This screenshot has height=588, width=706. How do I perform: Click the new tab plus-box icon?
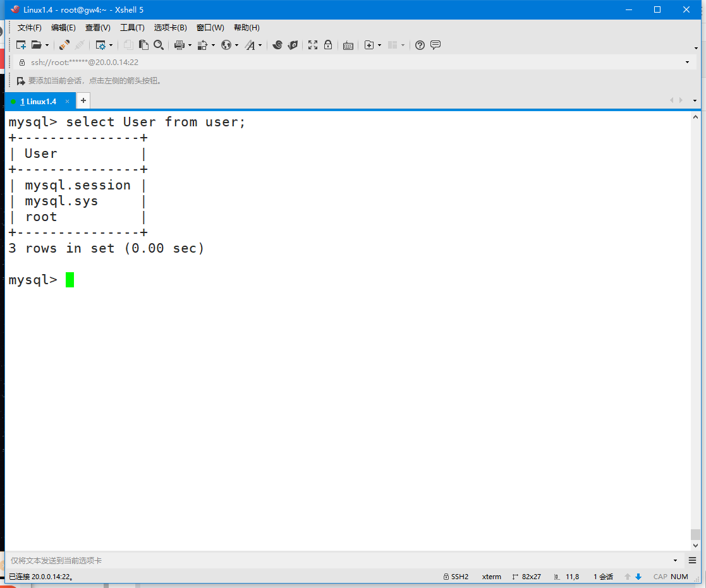[x=369, y=45]
